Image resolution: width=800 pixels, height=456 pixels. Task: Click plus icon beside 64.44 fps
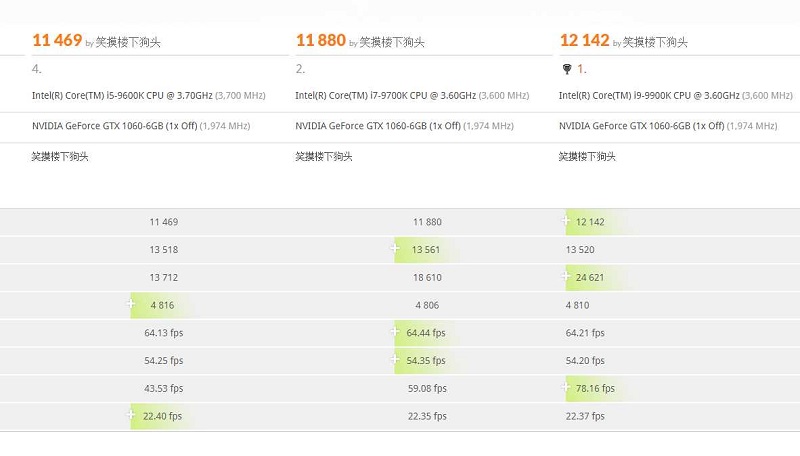394,332
